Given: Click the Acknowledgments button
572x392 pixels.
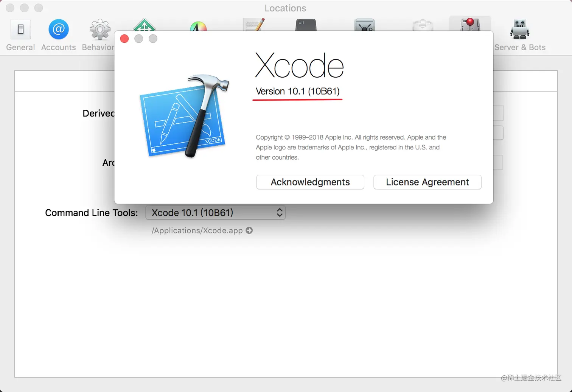Looking at the screenshot, I should coord(310,182).
